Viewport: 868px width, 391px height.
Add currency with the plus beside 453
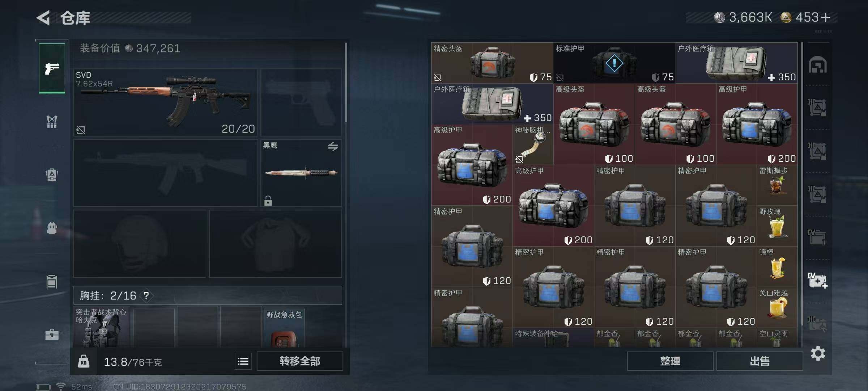click(x=826, y=17)
